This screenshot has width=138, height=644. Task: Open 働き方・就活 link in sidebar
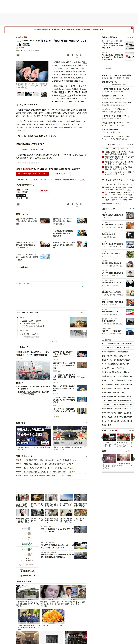point(106,425)
